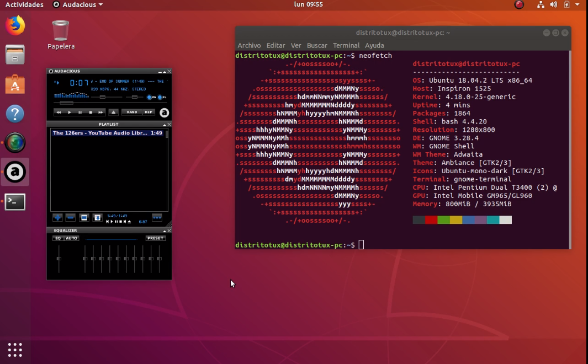The image size is (588, 364).
Task: Open the playlist remove menu (minus)
Action: [70, 218]
